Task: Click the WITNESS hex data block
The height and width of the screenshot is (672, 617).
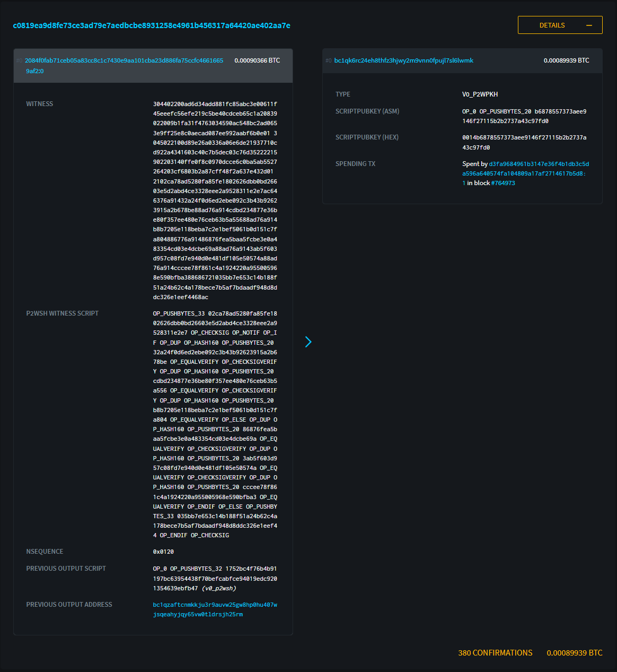Action: point(215,200)
